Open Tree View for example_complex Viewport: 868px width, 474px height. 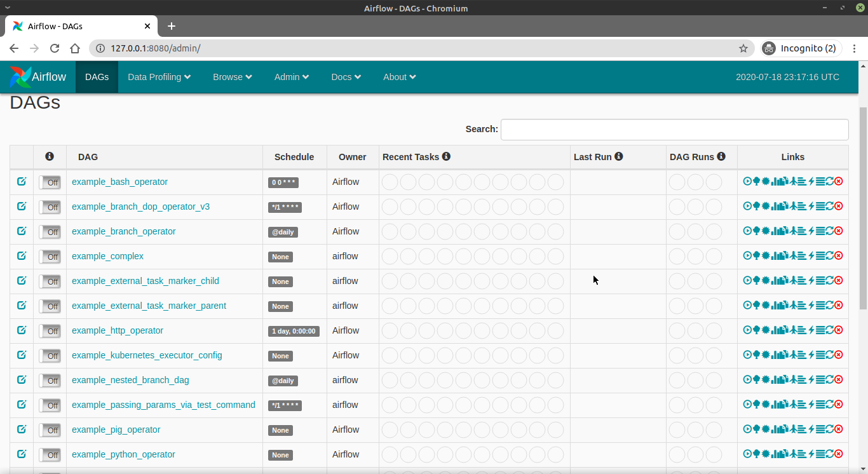(756, 255)
